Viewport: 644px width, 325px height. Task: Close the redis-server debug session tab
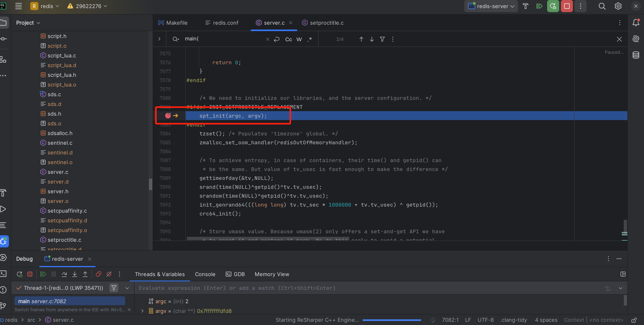[90, 259]
